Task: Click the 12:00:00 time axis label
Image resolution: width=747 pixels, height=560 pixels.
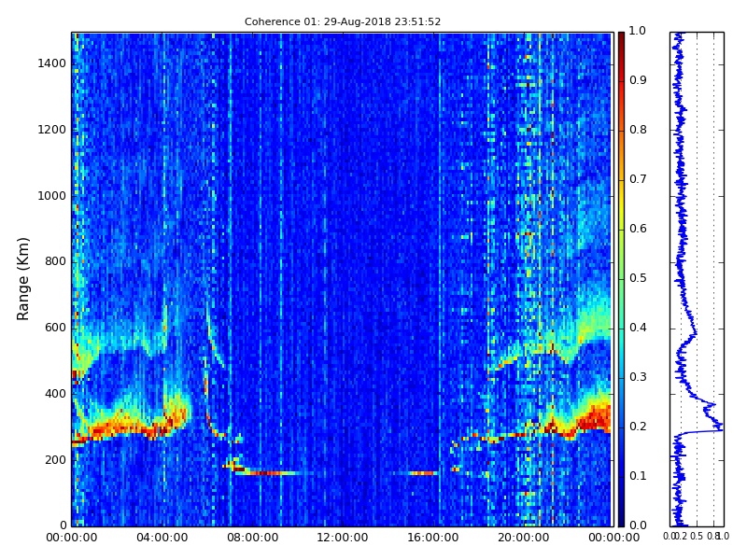Action: coord(343,538)
